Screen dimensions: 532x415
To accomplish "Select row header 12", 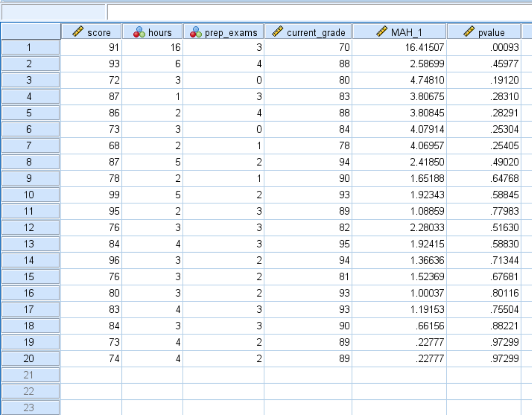I will pyautogui.click(x=30, y=227).
